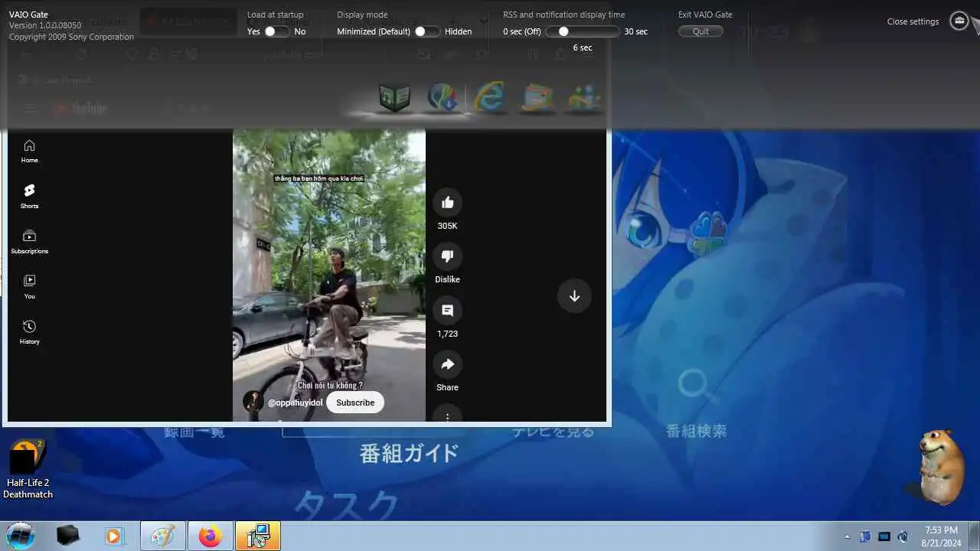
Task: Click the installer computer icon on the taskbar
Action: (258, 536)
